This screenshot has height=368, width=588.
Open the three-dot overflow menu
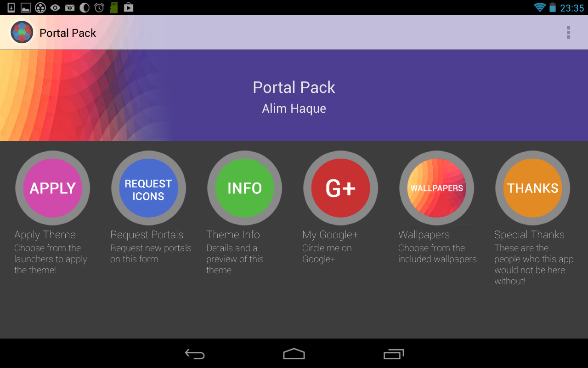click(x=568, y=33)
